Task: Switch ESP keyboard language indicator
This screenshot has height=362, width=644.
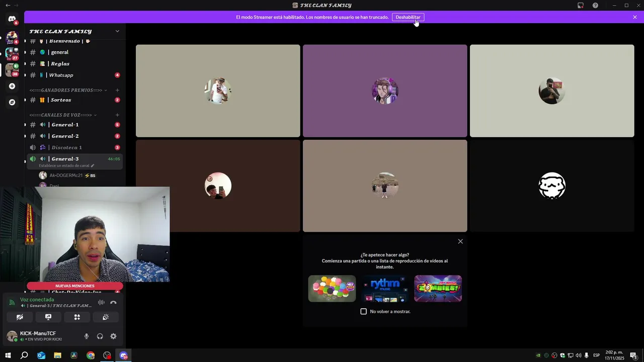Action: pos(596,355)
